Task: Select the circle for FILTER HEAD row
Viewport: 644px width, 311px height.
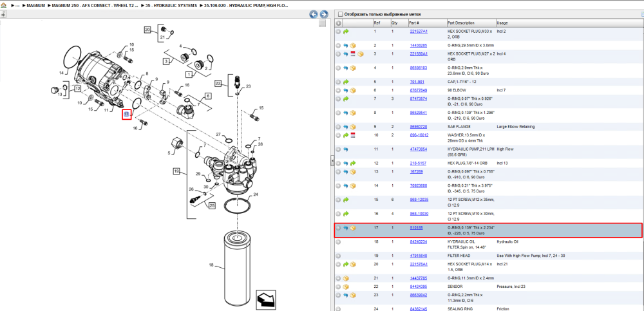Action: (338, 256)
